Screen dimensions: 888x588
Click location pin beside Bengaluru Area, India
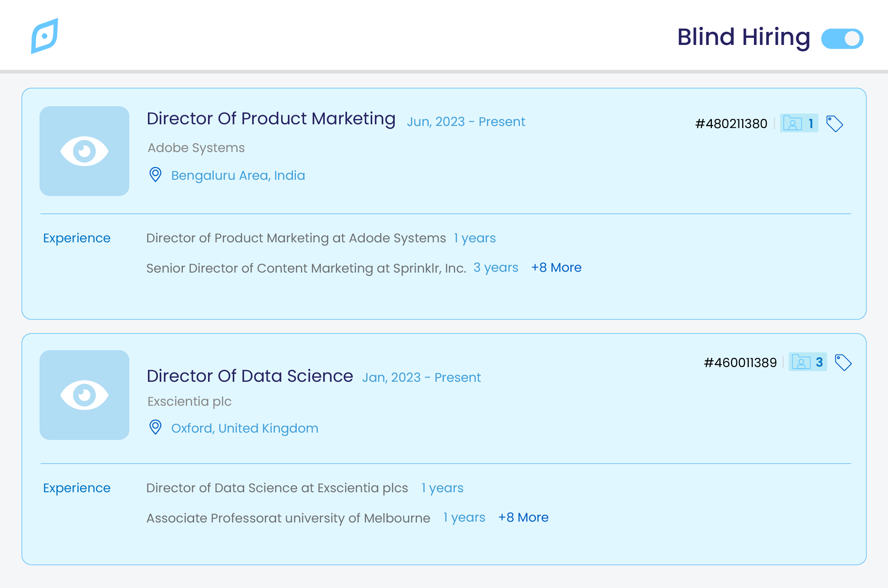(155, 175)
